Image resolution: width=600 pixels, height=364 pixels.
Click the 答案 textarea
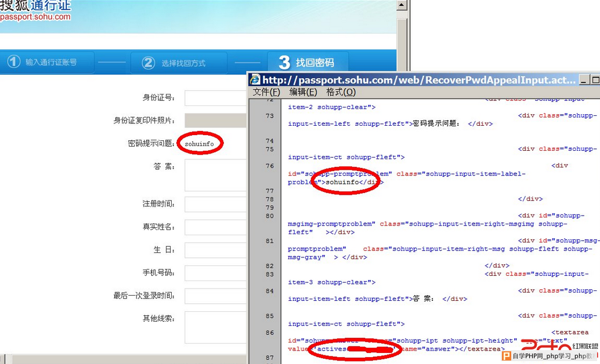pos(216,175)
